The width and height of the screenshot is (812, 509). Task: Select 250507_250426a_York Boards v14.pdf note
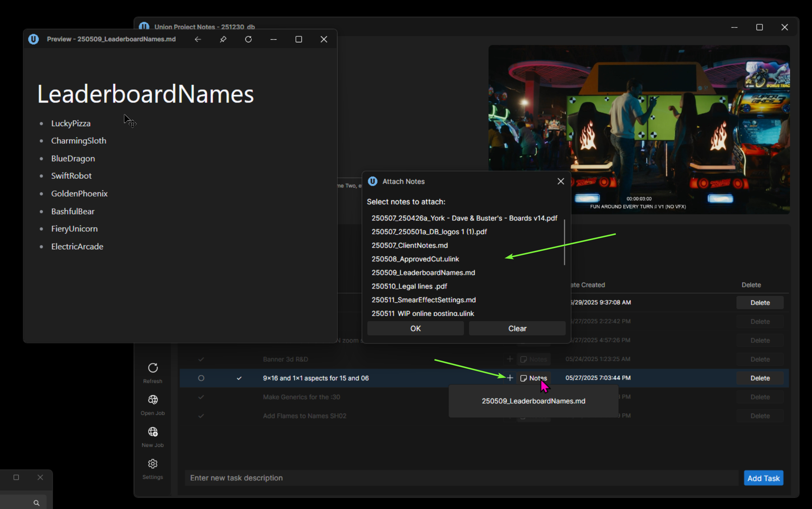tap(464, 218)
